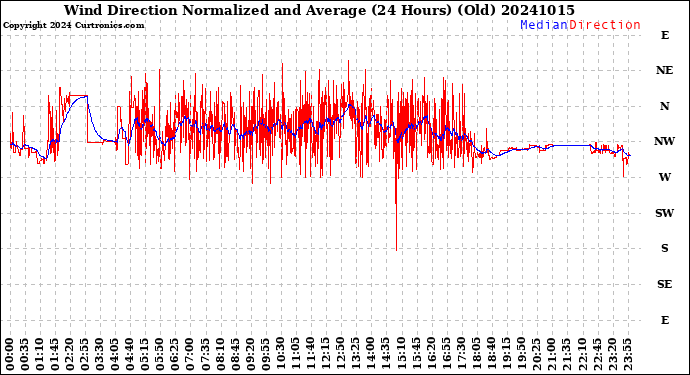The image size is (690, 375).
Task: Click the 19:50 time label
Action: coord(521,354)
